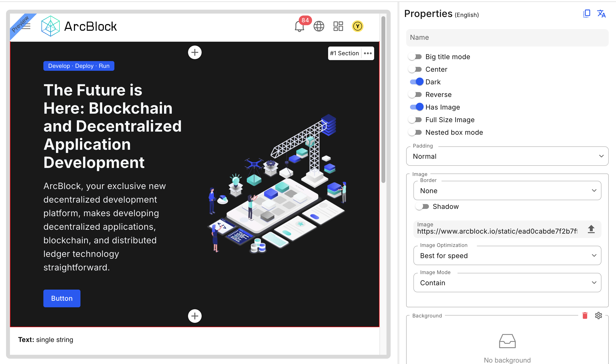Viewport: 616px width, 364px height.
Task: Enable Big title mode switch
Action: tap(415, 57)
